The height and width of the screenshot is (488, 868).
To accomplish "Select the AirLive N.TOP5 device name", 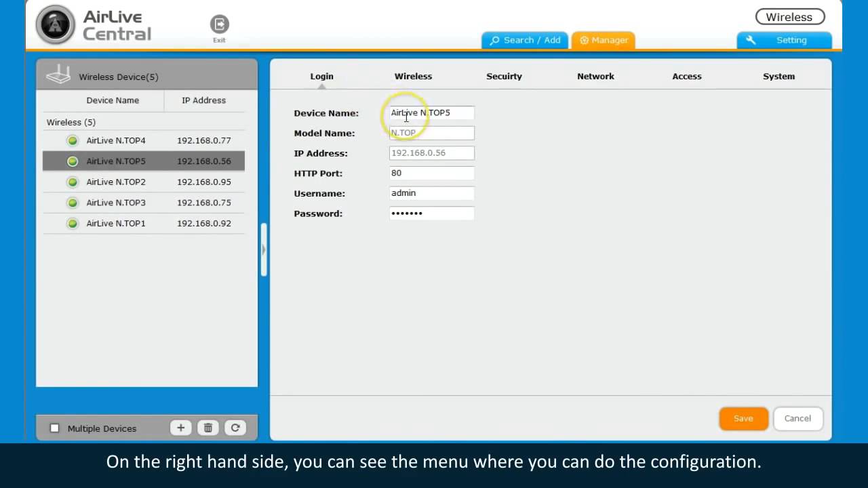I will (116, 161).
